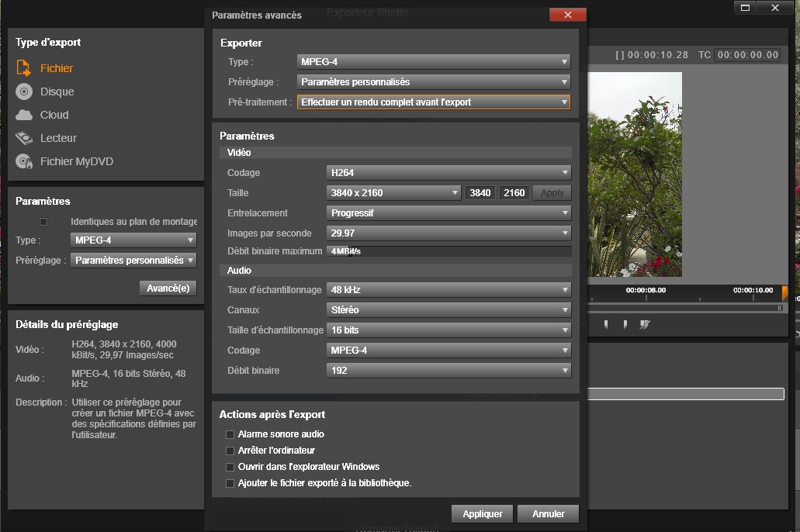Open the audio Codage MPEG-4 dropdown
Screen dimensions: 800x532
(x=448, y=351)
